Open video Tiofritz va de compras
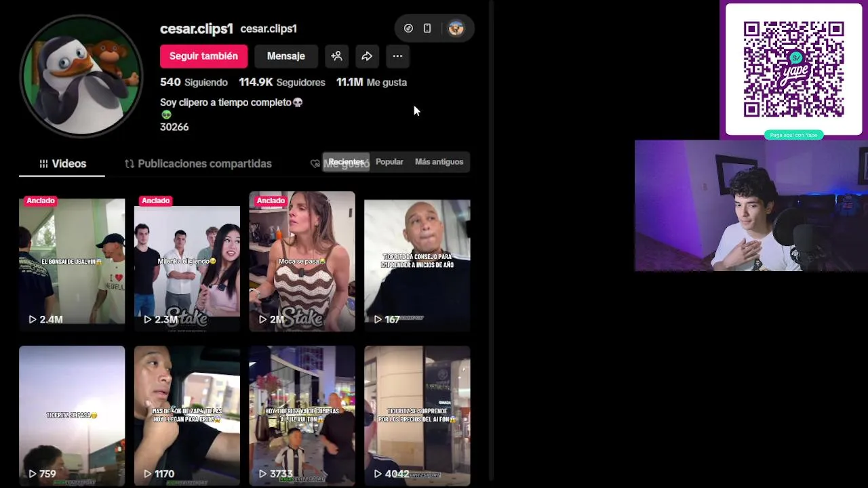 [x=302, y=415]
